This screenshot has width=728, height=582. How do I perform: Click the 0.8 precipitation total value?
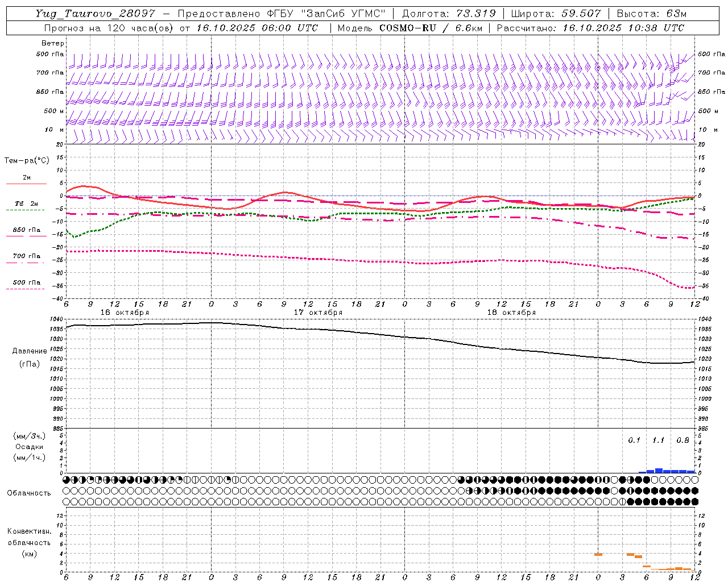(682, 440)
